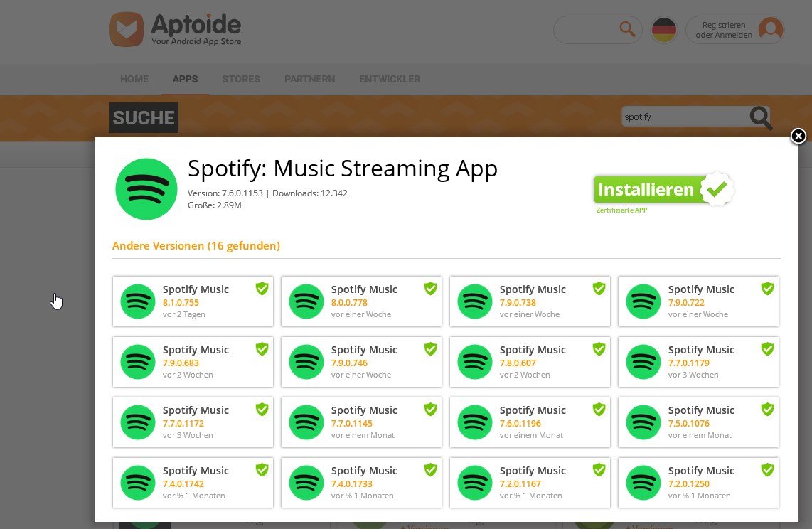Open Registrieren oder Anmelden link

click(x=723, y=30)
